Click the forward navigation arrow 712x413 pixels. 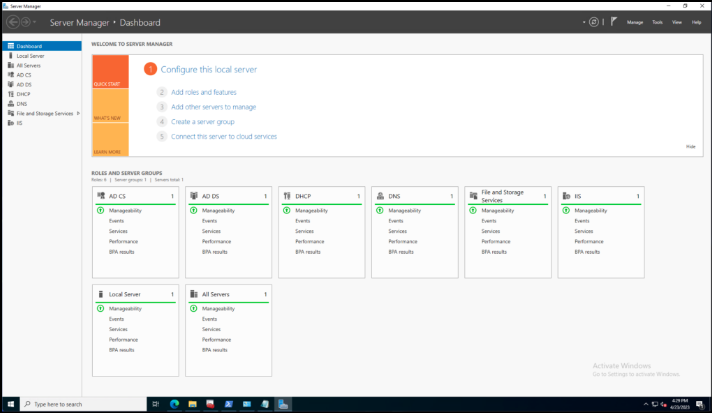tap(26, 22)
